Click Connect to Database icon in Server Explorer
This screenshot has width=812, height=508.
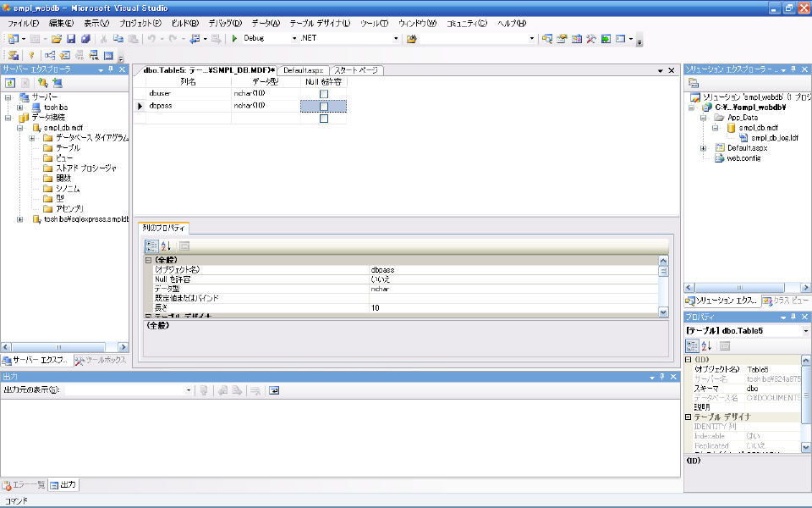tap(42, 83)
